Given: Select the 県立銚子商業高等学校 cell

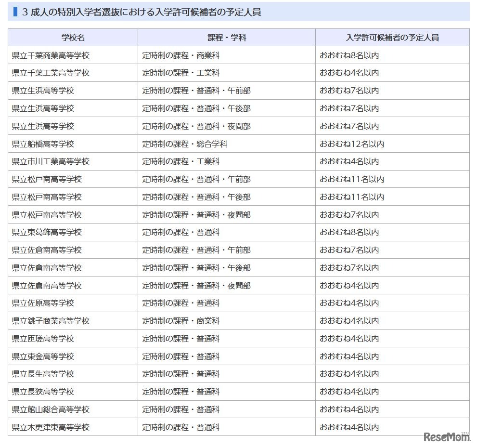Looking at the screenshot, I should click(x=71, y=321).
